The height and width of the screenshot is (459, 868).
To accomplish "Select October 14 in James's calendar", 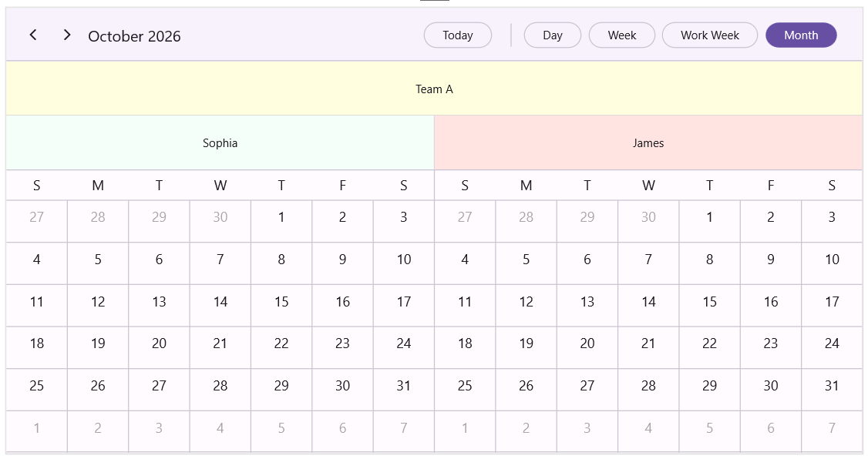I will pyautogui.click(x=648, y=305).
